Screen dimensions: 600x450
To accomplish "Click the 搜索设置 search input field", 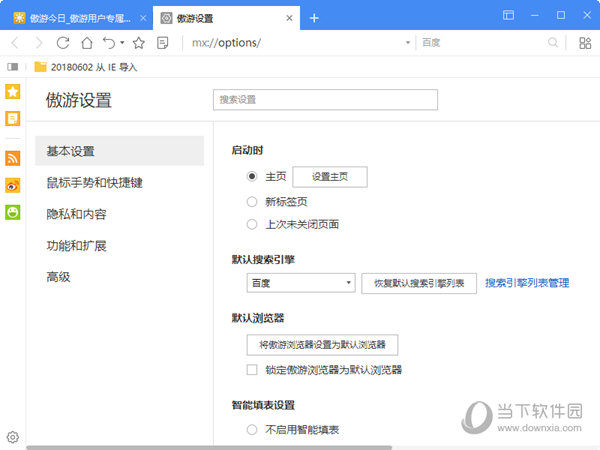I will 325,100.
